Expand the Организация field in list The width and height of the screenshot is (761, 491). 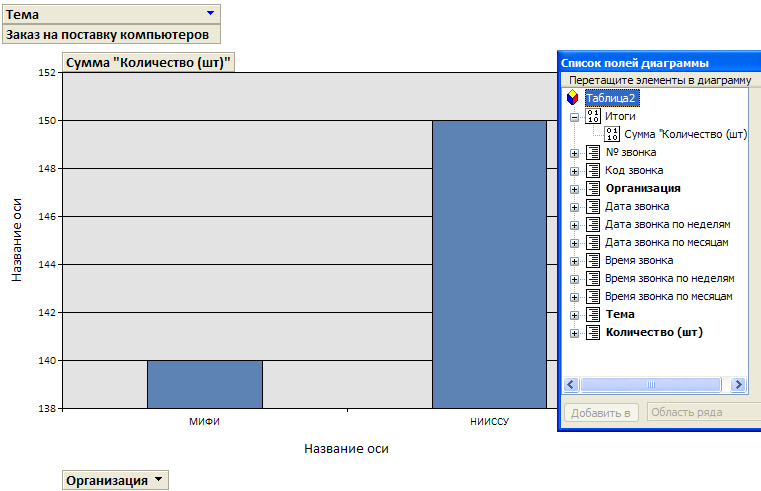574,189
